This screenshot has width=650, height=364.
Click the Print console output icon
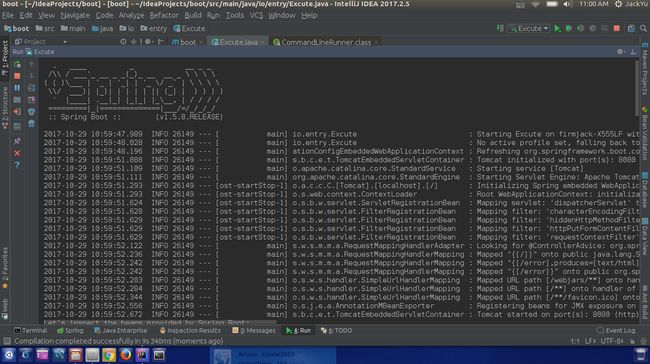pyautogui.click(x=32, y=112)
